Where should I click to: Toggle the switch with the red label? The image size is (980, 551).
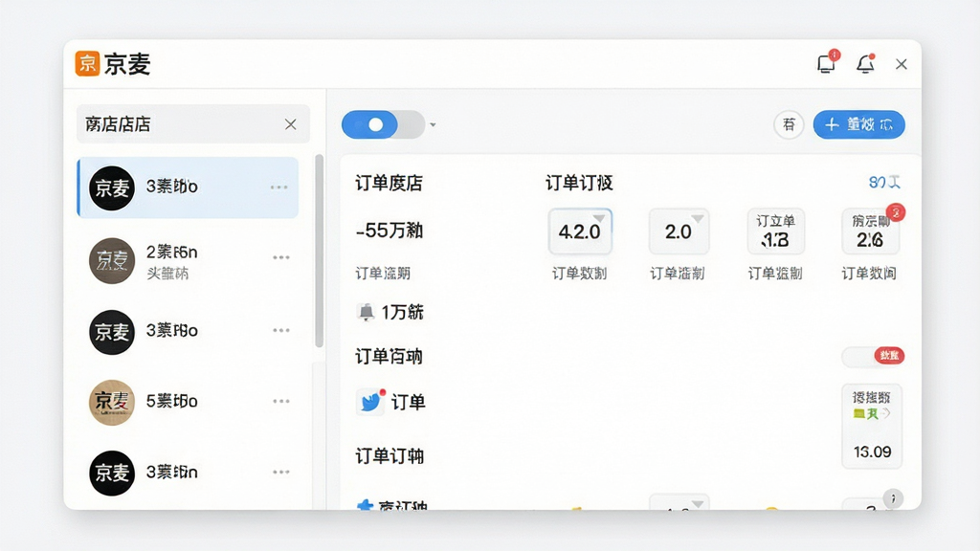pos(873,356)
